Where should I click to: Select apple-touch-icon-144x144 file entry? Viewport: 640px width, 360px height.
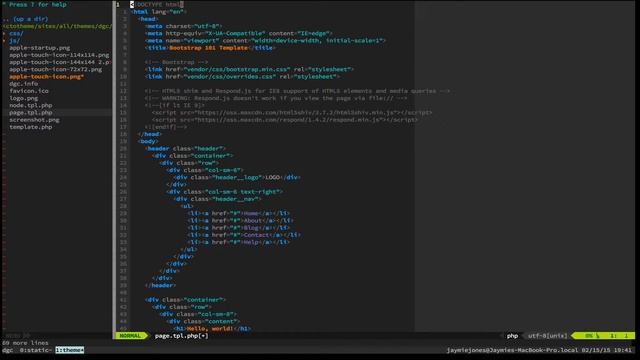(x=60, y=62)
